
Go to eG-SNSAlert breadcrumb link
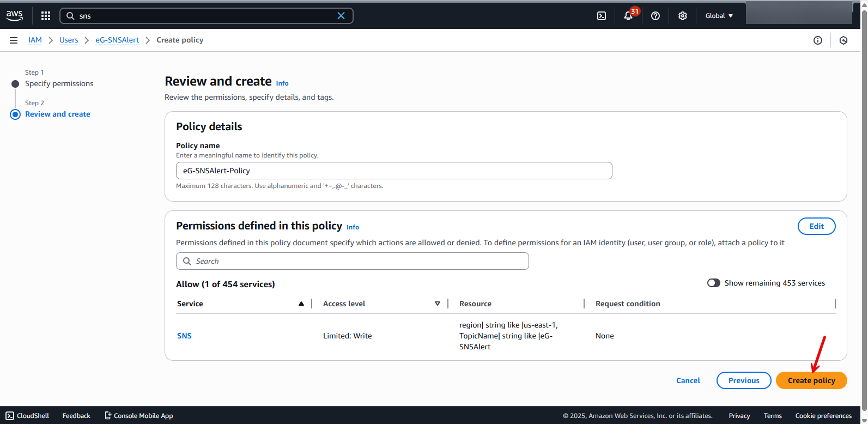click(117, 40)
